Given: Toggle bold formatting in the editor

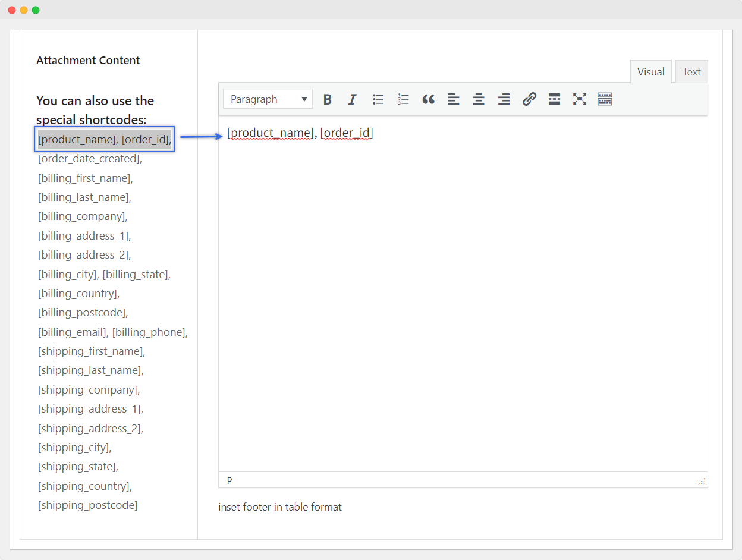Looking at the screenshot, I should click(x=327, y=99).
